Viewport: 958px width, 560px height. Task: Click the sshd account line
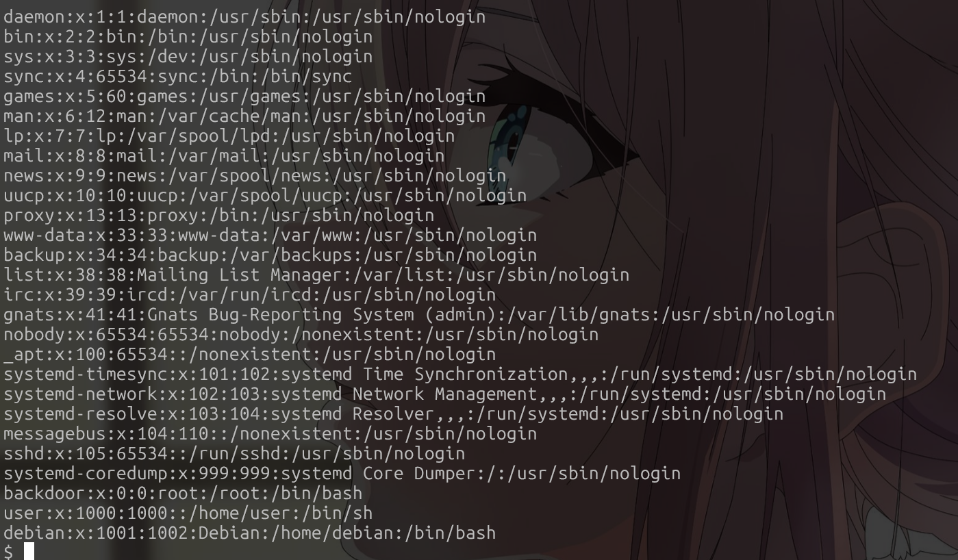point(234,453)
